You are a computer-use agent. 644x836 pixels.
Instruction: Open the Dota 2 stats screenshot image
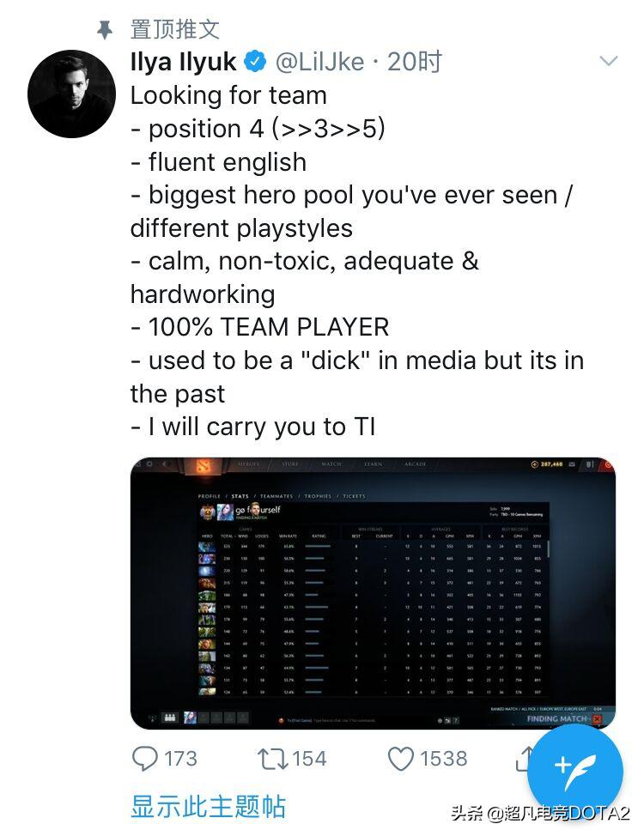[373, 593]
